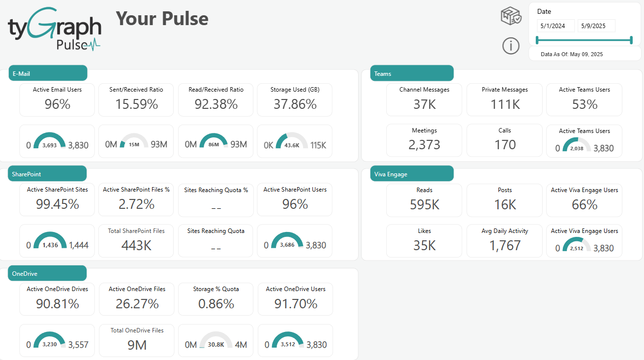644x360 pixels.
Task: Select the Meetings 2,373 card
Action: click(x=424, y=140)
